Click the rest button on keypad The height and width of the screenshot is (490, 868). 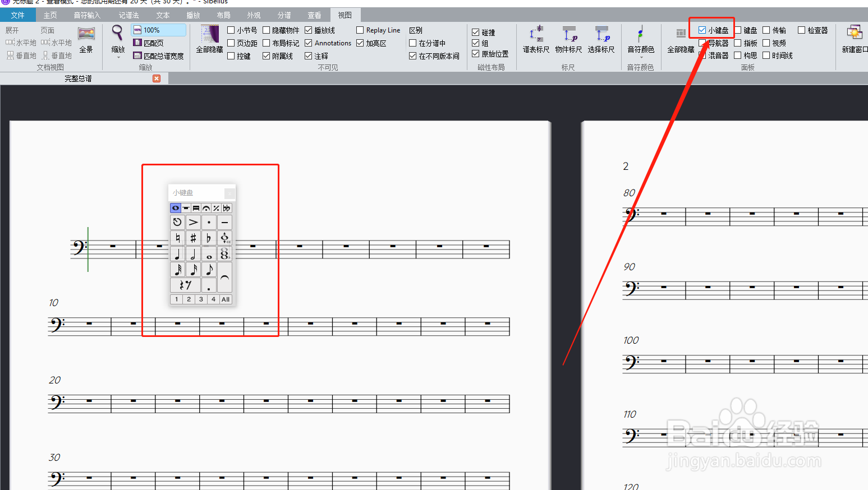(x=185, y=285)
